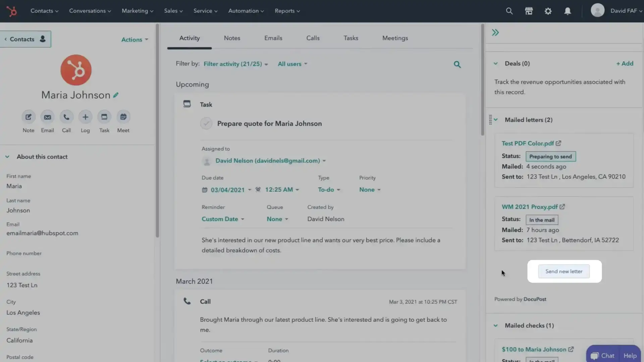Open notifications bell icon
Viewport: 644px width, 362px height.
click(567, 11)
